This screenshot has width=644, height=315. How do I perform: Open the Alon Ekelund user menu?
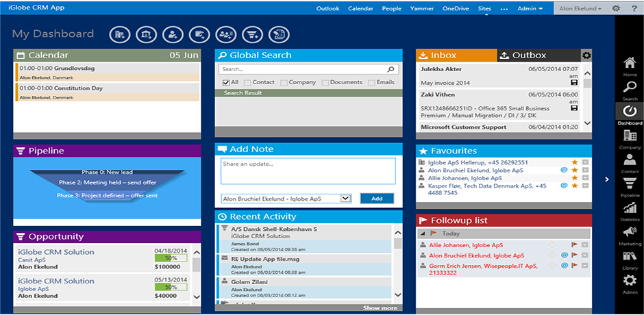(x=580, y=8)
